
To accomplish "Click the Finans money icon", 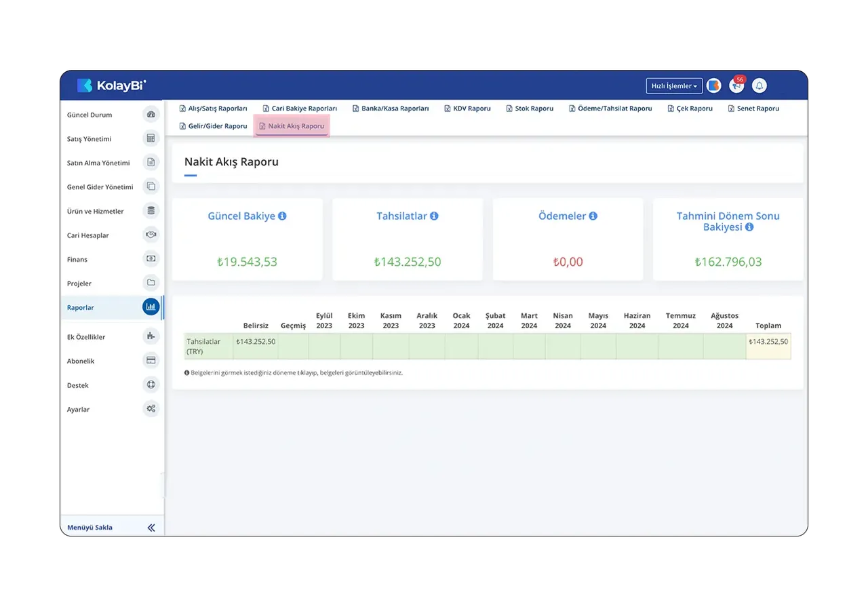I will [151, 259].
